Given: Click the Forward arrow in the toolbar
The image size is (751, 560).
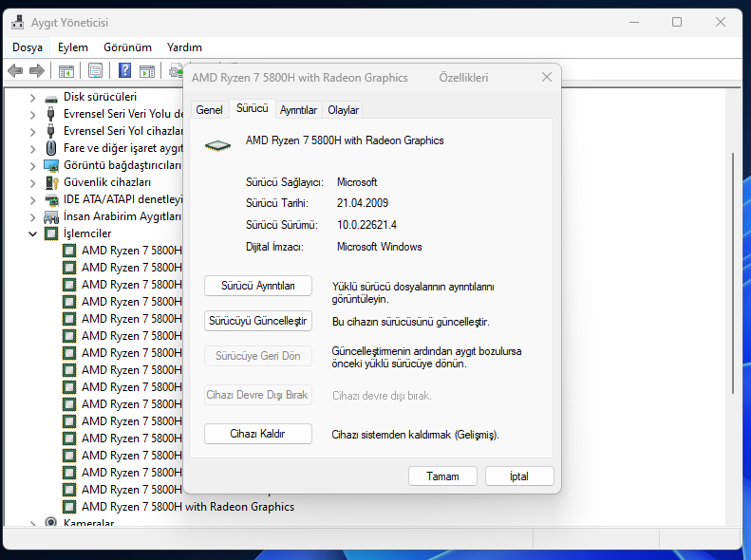Looking at the screenshot, I should tap(37, 71).
